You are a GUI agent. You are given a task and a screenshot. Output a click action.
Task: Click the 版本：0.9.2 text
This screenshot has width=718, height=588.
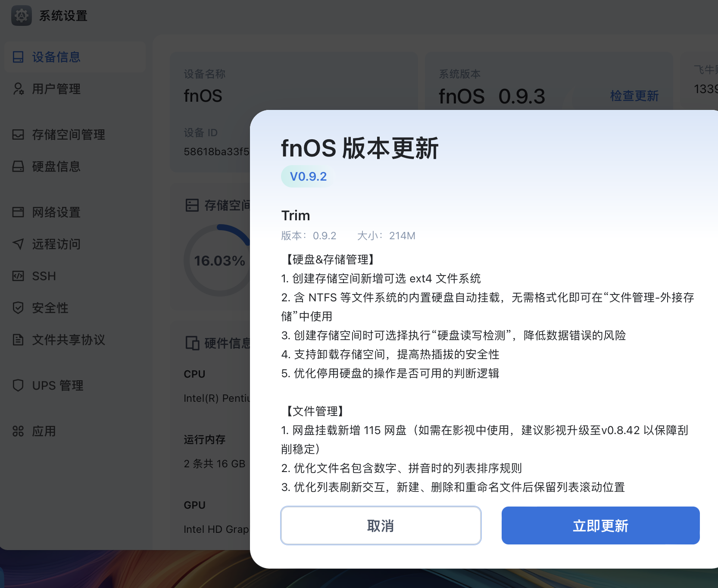click(309, 236)
